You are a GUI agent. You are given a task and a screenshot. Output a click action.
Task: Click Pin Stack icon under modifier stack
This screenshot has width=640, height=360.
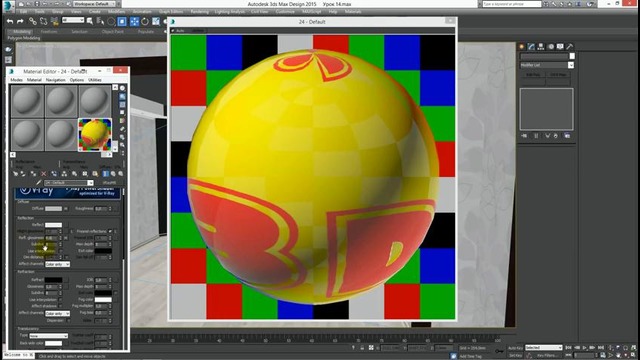[524, 136]
